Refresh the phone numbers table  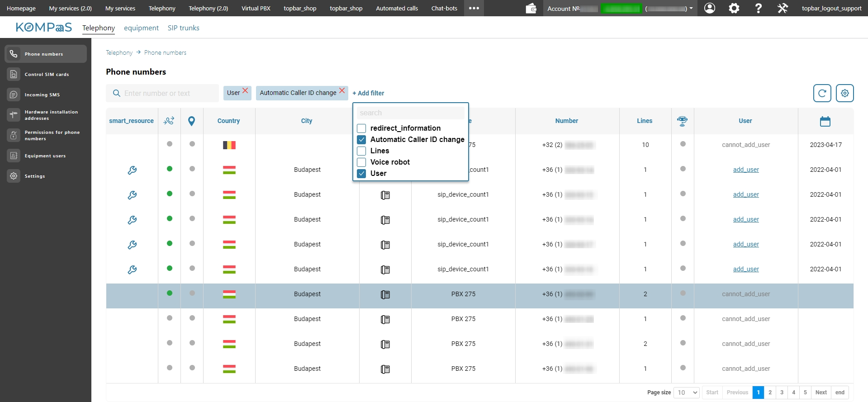[x=822, y=93]
